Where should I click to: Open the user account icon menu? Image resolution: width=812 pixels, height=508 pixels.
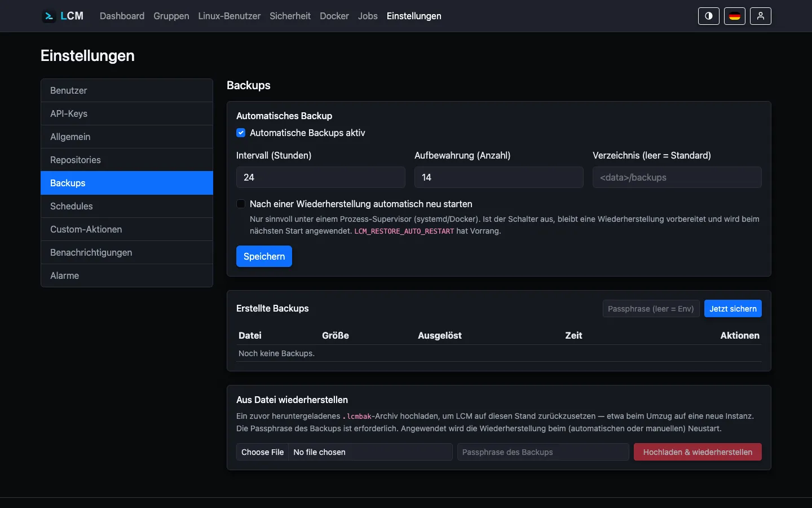[x=761, y=16]
